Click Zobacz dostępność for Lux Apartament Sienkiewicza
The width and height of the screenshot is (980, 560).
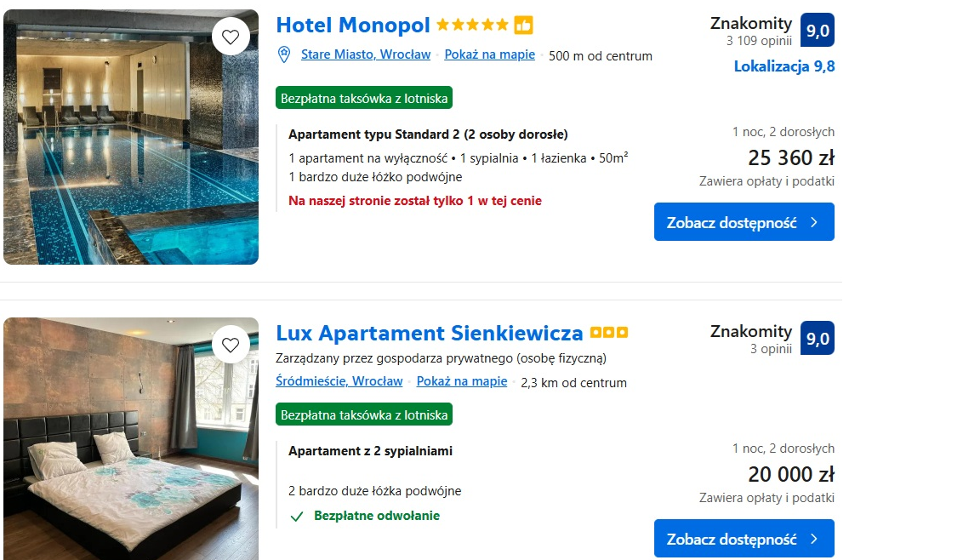click(744, 538)
